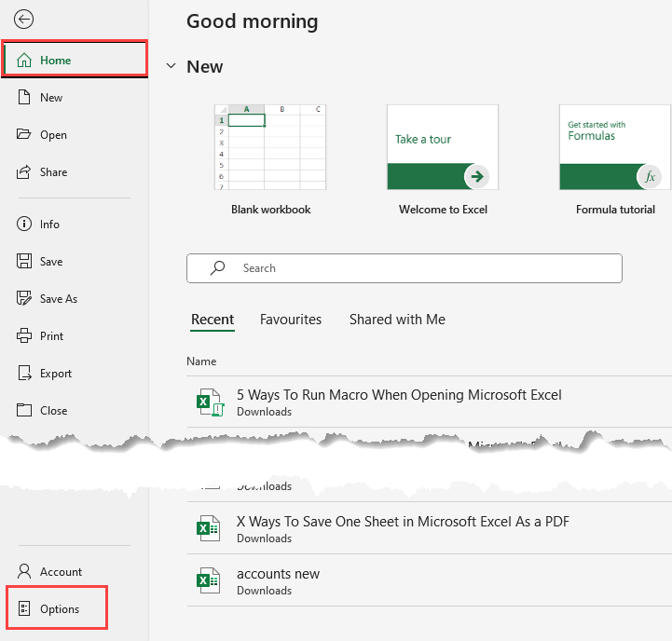This screenshot has width=672, height=641.
Task: Click the Account person icon
Action: (x=24, y=571)
